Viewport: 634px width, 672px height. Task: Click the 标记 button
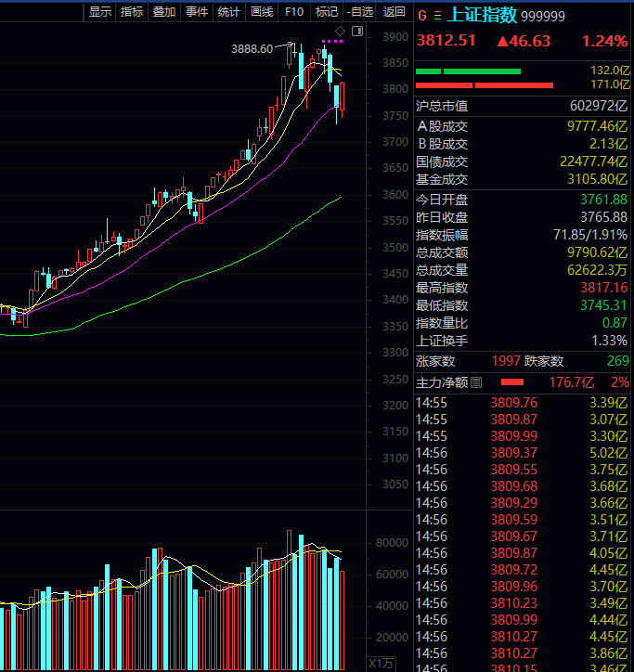[x=327, y=12]
